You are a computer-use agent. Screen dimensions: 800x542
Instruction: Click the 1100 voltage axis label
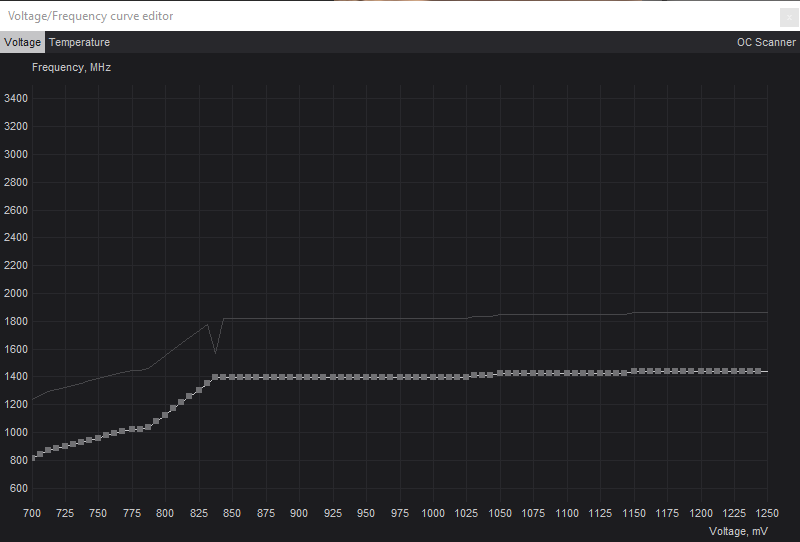pos(567,513)
